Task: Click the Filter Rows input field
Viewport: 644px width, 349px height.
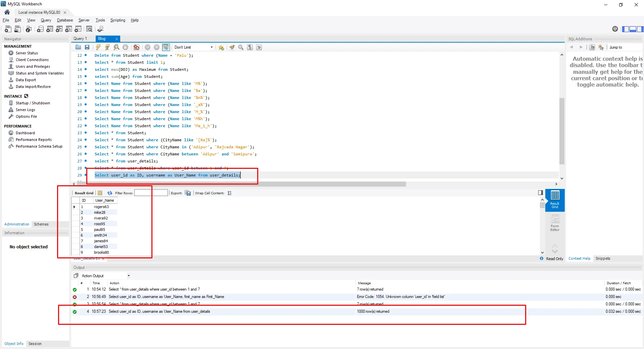Action: (151, 193)
